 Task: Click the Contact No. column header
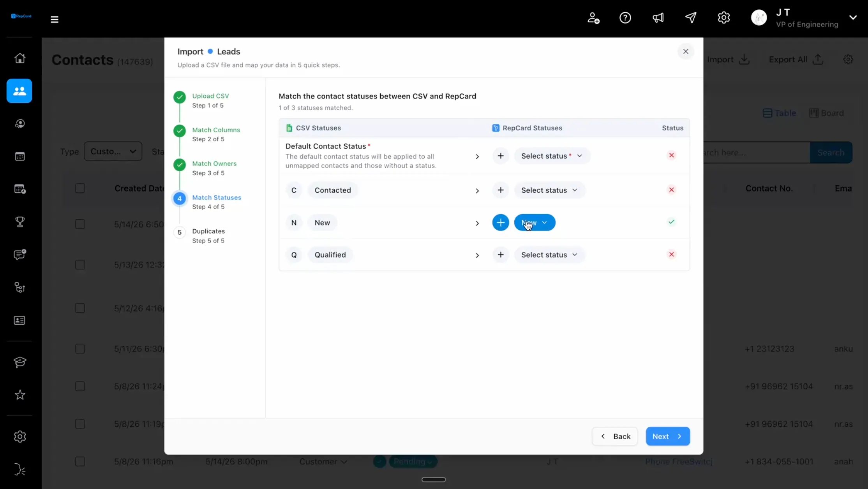click(769, 188)
